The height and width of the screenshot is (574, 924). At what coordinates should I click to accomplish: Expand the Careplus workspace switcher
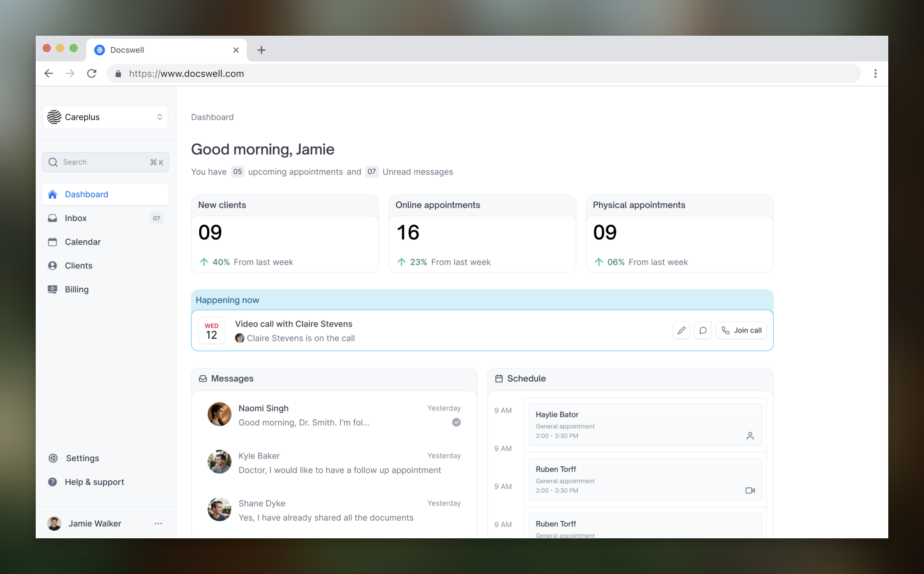[x=106, y=117]
